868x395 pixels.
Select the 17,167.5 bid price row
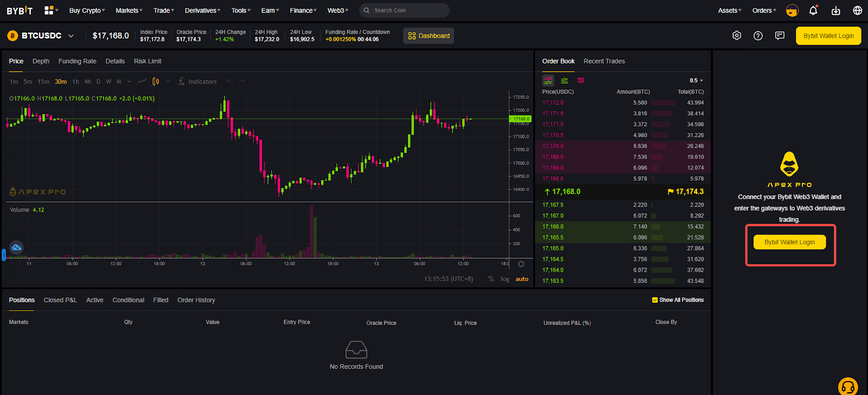[x=623, y=205]
